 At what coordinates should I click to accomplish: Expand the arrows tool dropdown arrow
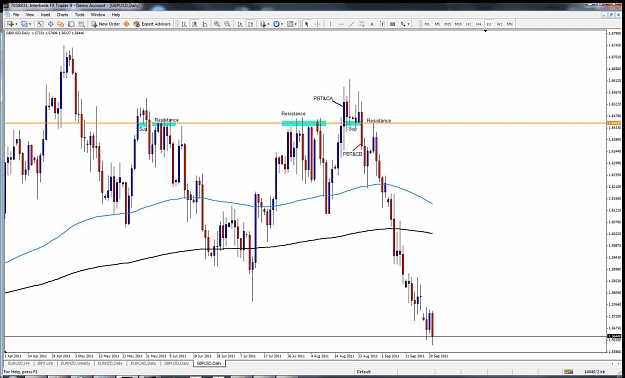coord(409,24)
